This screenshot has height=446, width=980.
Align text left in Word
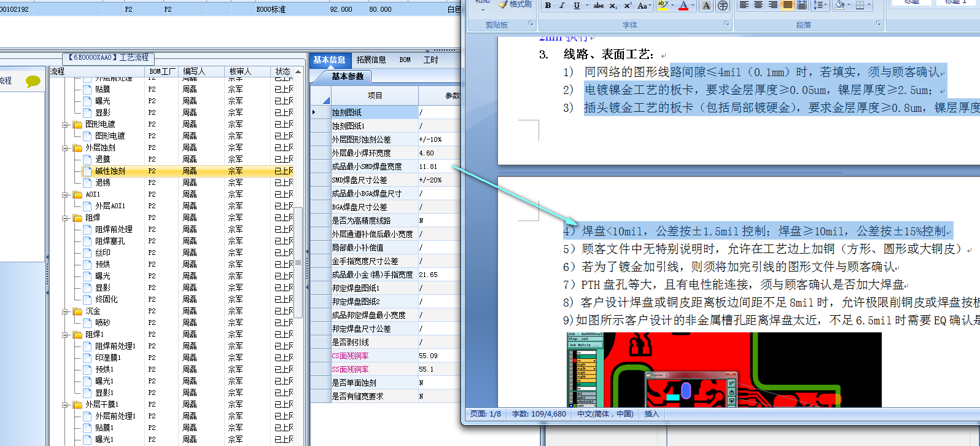click(744, 5)
